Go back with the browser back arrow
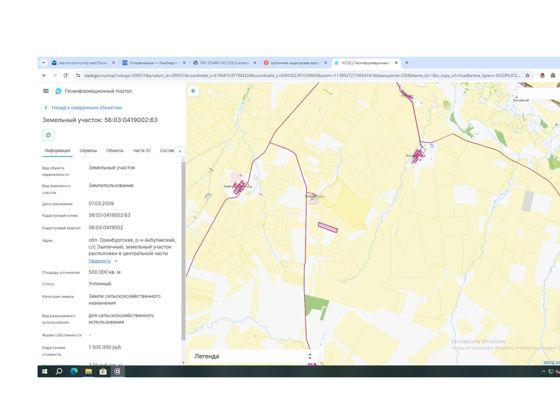The height and width of the screenshot is (396, 560). [x=44, y=75]
